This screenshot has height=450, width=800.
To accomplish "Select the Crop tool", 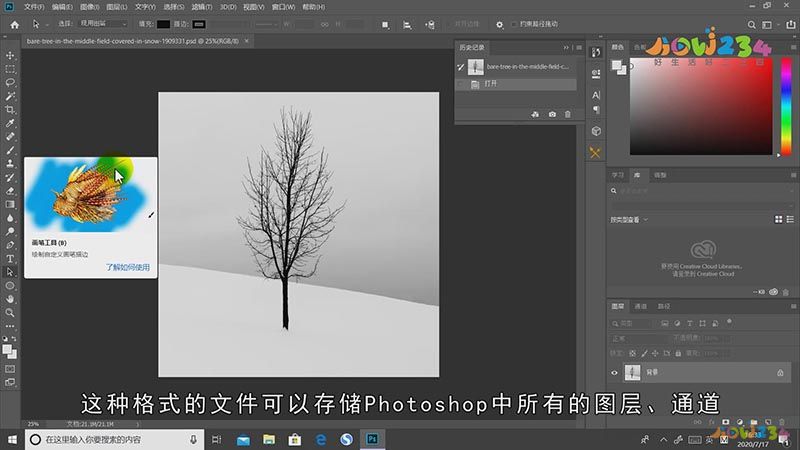I will (10, 110).
